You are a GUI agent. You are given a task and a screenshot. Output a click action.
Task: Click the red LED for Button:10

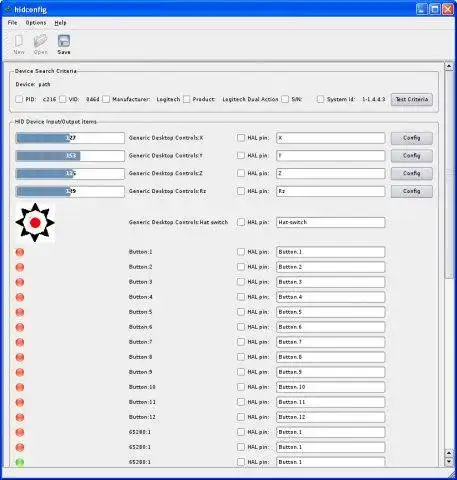[20, 387]
